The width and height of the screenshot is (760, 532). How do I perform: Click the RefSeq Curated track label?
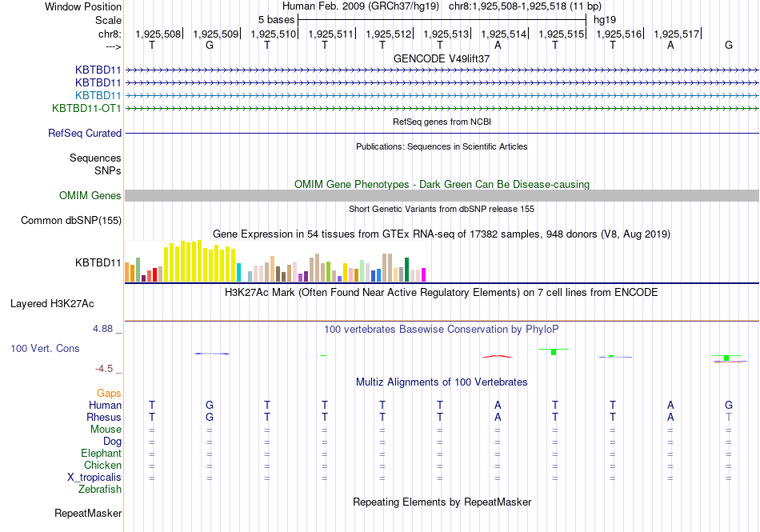tap(85, 134)
